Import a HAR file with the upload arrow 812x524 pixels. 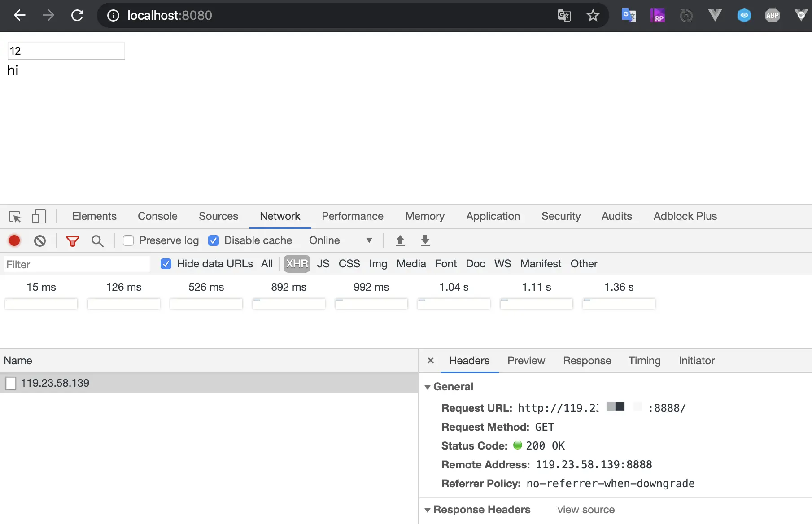(x=400, y=240)
